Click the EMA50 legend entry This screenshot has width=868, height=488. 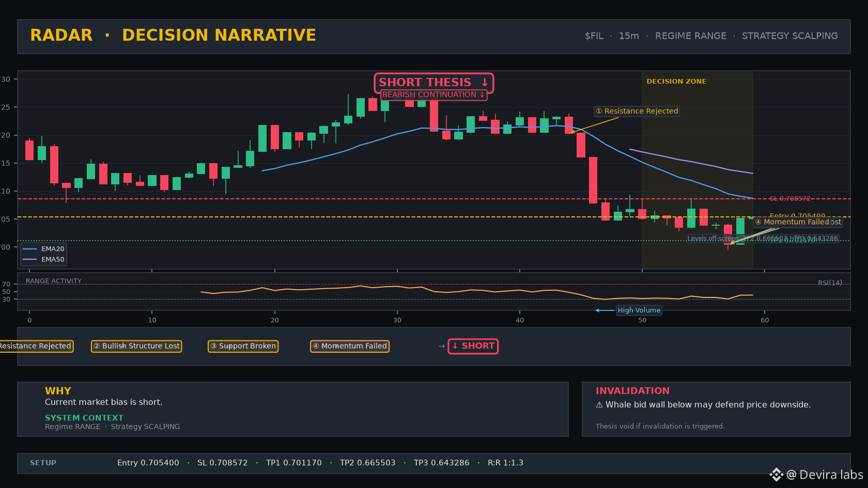[44, 260]
